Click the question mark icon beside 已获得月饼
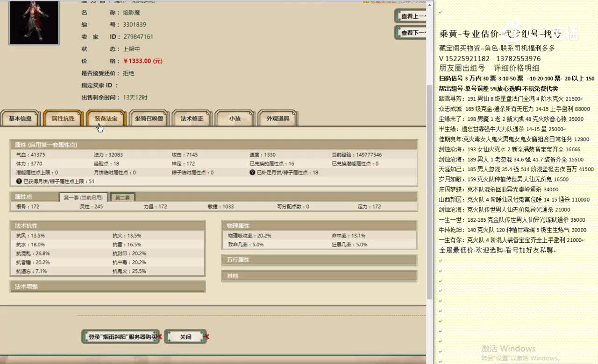Viewport: 598px width, 364px height. tap(19, 181)
